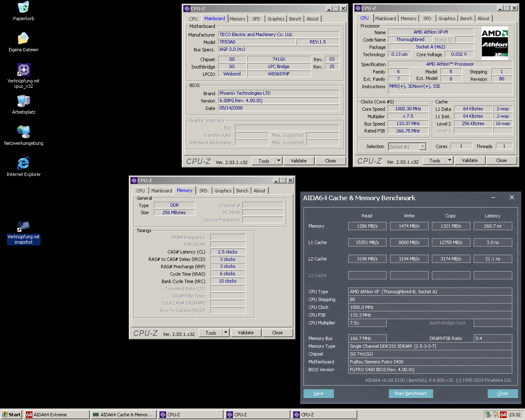Image resolution: width=525 pixels, height=420 pixels.
Task: Open Bench tab in Mainboard window
Action: (295, 19)
